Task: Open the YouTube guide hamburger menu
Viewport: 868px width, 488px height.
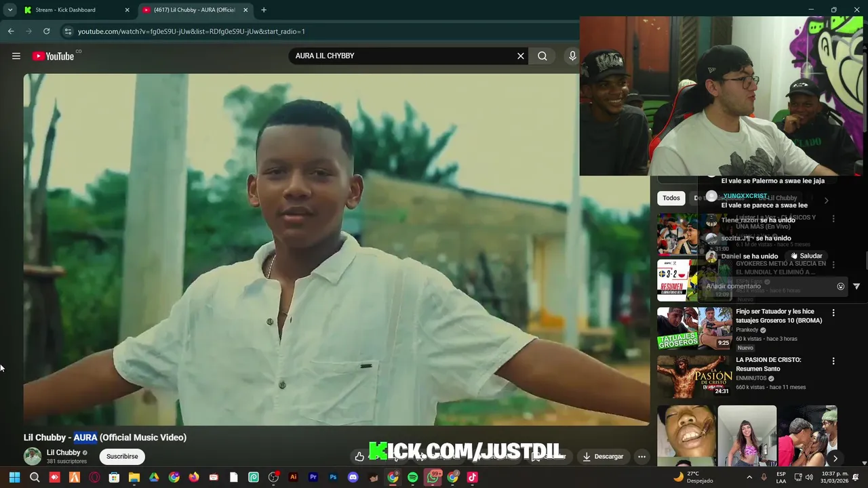Action: 16,56
